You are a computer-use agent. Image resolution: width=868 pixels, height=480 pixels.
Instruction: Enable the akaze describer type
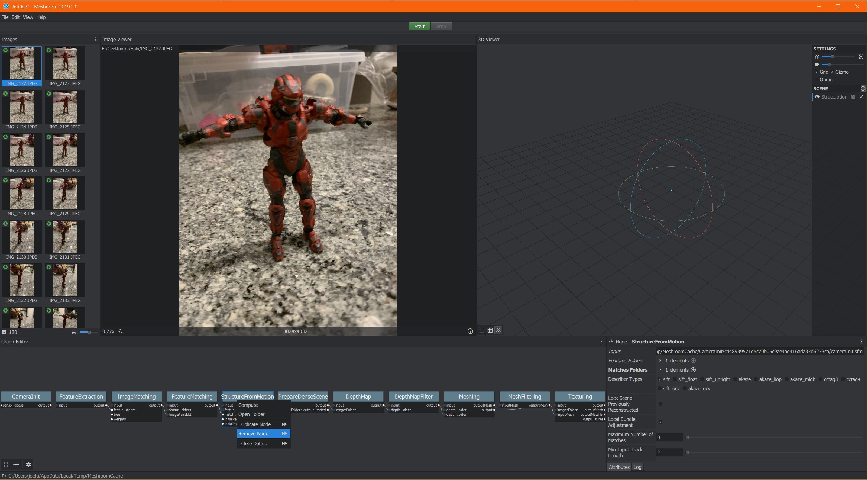click(735, 379)
